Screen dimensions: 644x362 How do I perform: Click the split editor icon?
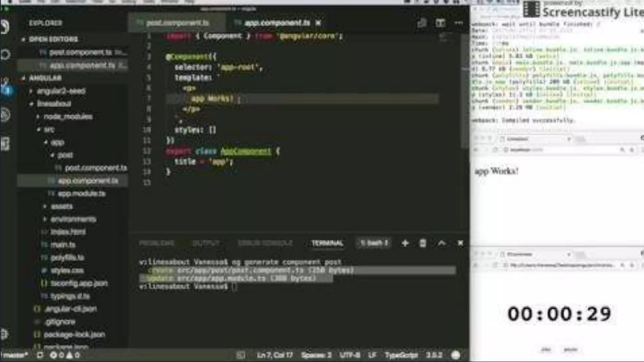440,23
